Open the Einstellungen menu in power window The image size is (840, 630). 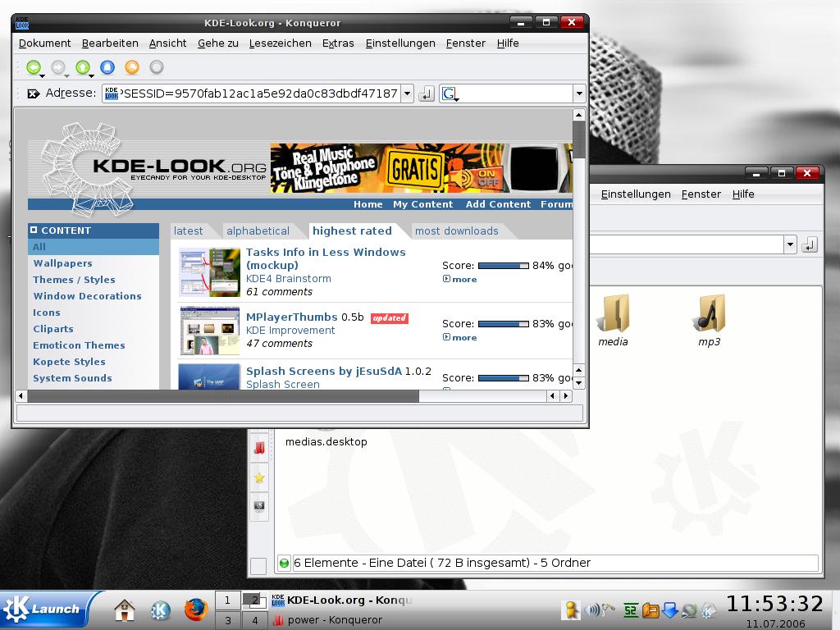(636, 194)
